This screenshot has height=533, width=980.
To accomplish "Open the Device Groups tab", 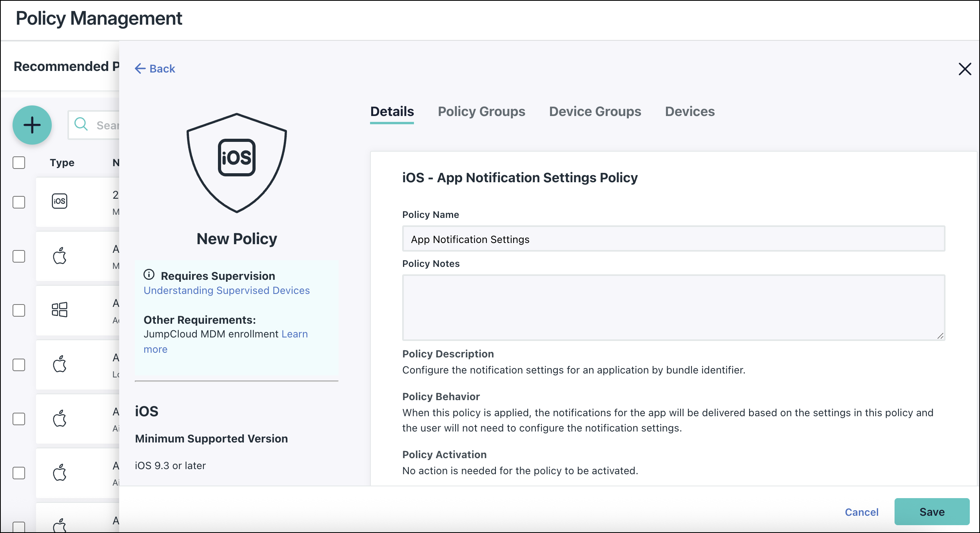I will (x=595, y=112).
